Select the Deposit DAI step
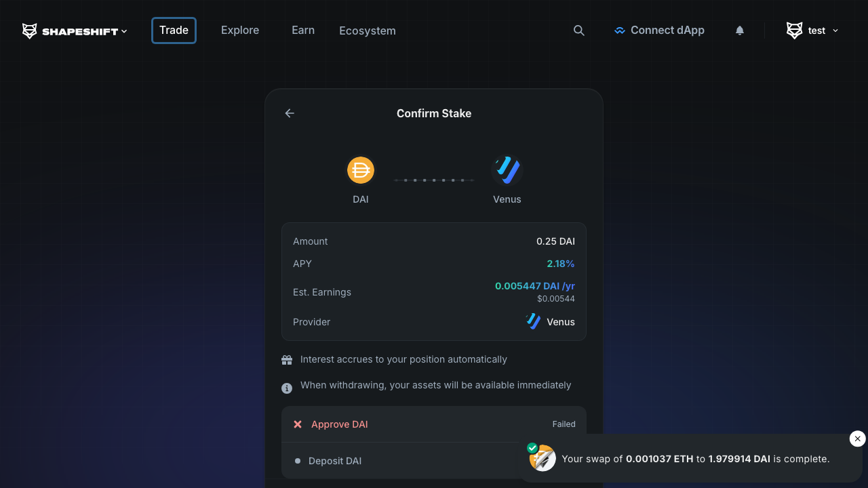This screenshot has height=488, width=868. pyautogui.click(x=335, y=461)
